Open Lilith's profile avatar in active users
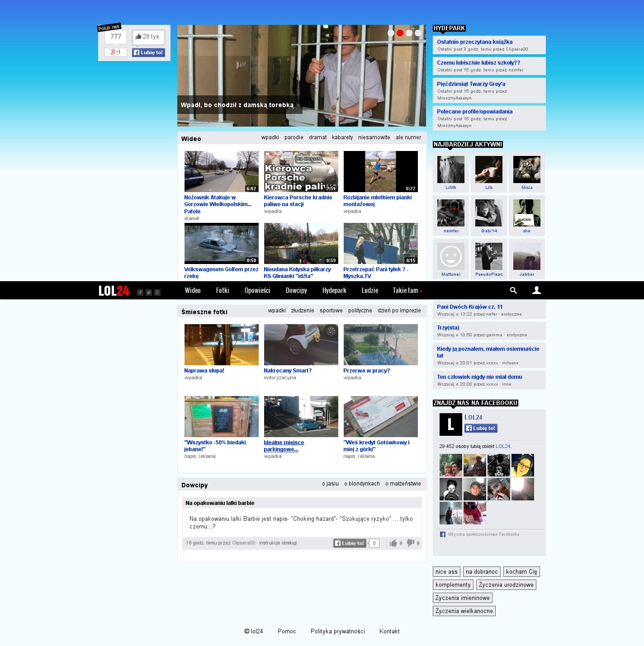Screen dimensions: 644x646 451,170
